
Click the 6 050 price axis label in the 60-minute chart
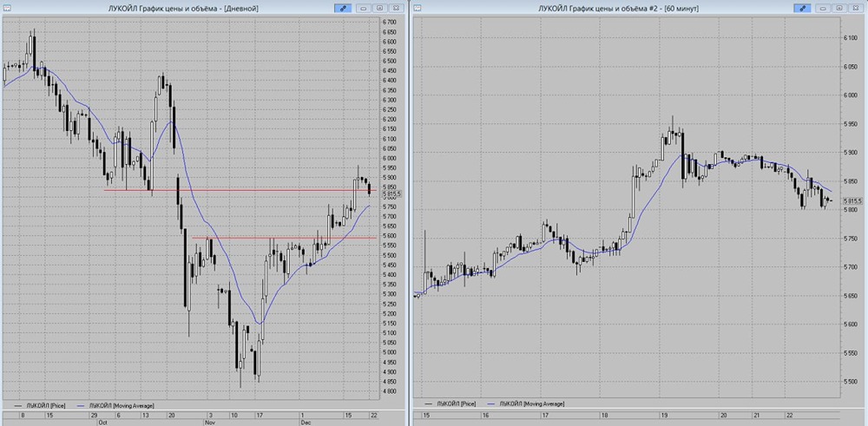tap(850, 67)
